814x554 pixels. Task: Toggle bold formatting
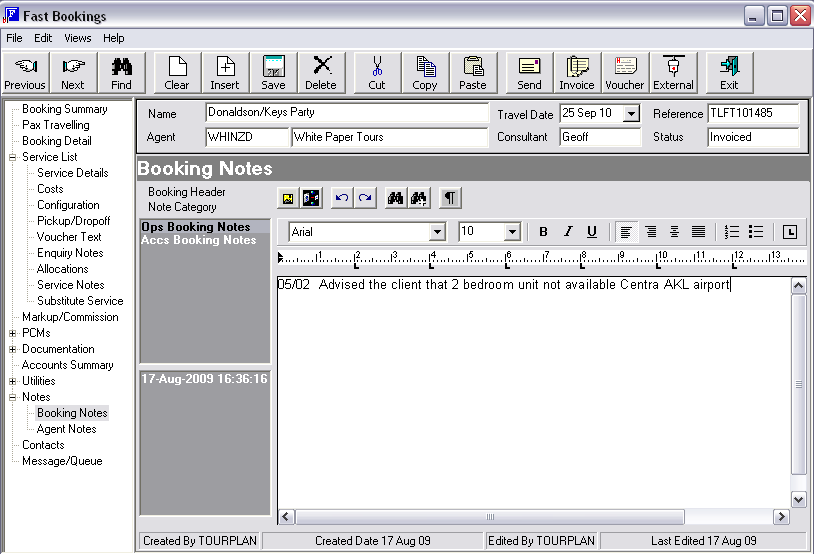(x=543, y=232)
